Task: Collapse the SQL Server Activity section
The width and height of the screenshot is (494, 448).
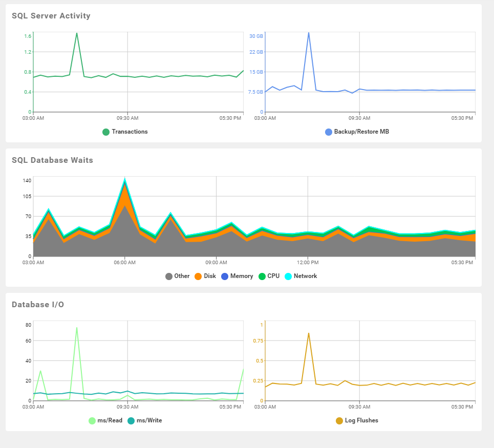Action: [51, 16]
